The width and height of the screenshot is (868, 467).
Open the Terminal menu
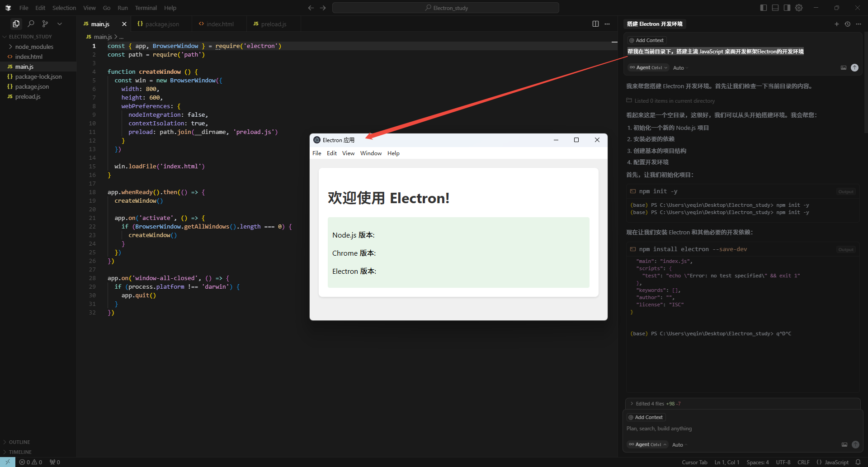[x=146, y=8]
